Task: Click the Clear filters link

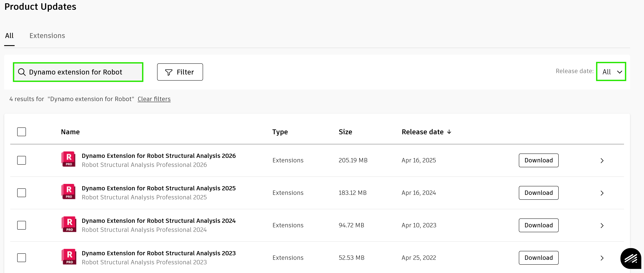Action: click(x=154, y=99)
